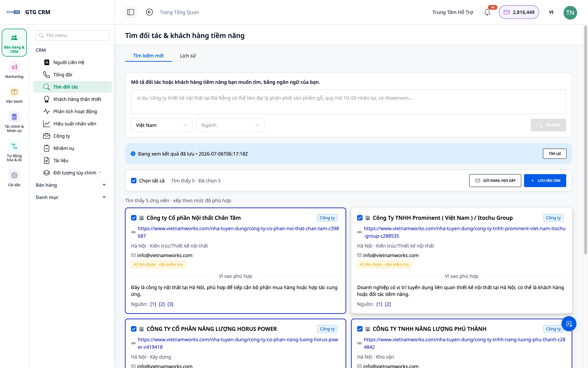
Task: Click the link icon on Chân Tâm card
Action: click(x=133, y=232)
